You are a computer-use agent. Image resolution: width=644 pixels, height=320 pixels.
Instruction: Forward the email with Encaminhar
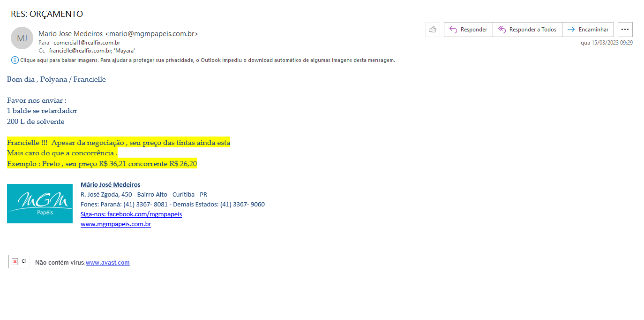click(x=588, y=30)
